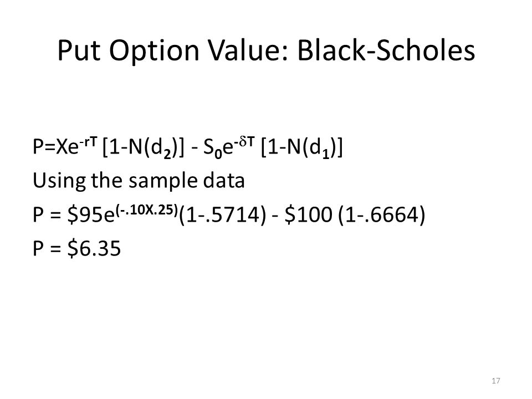Select the '-δT' superscript exponent

point(244,141)
